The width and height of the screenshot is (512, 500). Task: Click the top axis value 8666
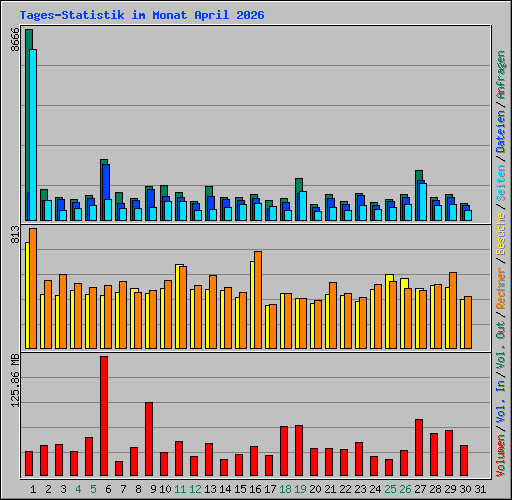pyautogui.click(x=15, y=40)
